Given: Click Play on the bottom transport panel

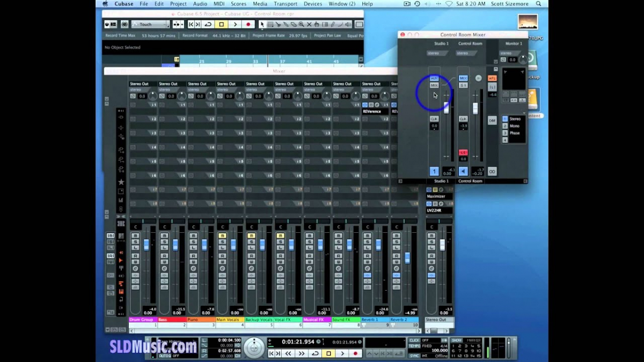Looking at the screenshot, I should (342, 353).
